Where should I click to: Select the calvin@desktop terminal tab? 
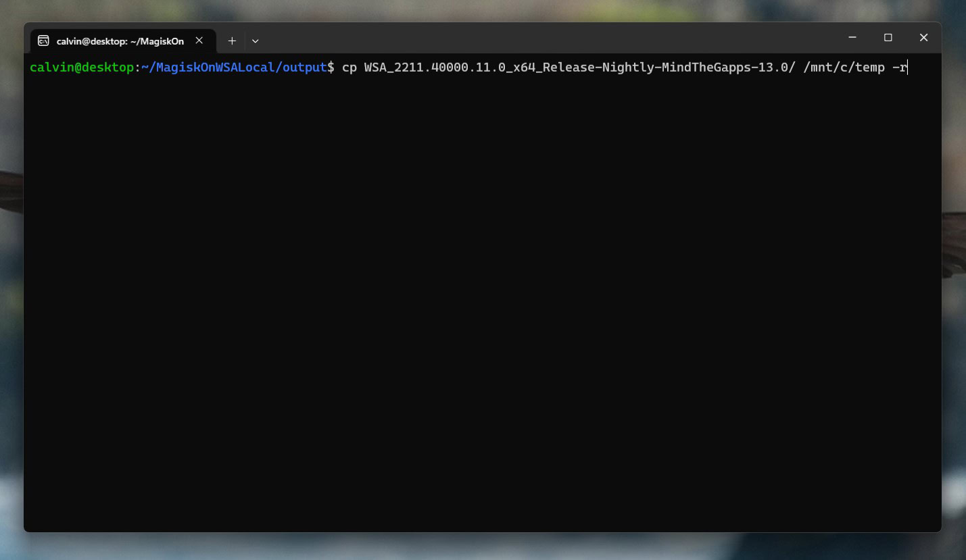(123, 41)
